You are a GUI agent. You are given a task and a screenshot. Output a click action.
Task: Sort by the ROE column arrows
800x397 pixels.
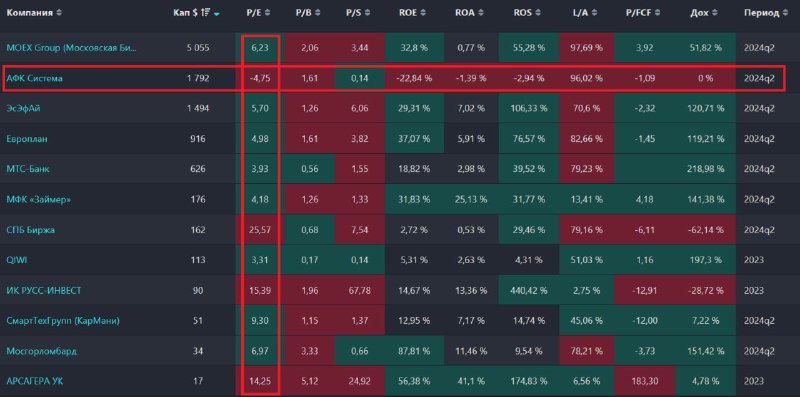pyautogui.click(x=424, y=13)
